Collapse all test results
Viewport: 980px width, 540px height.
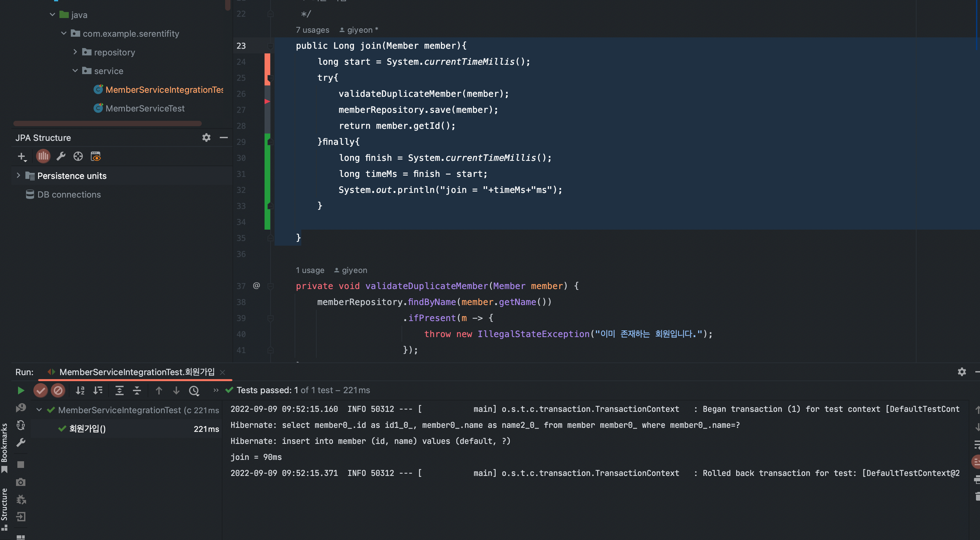[x=137, y=390]
